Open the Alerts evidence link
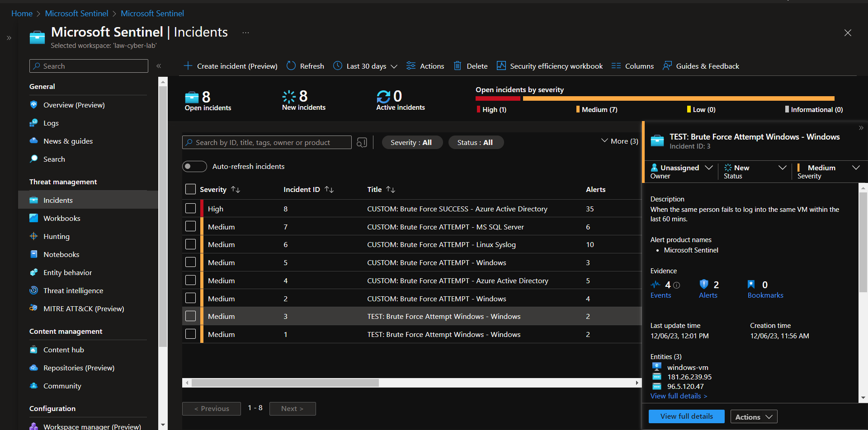This screenshot has height=430, width=868. tap(708, 295)
